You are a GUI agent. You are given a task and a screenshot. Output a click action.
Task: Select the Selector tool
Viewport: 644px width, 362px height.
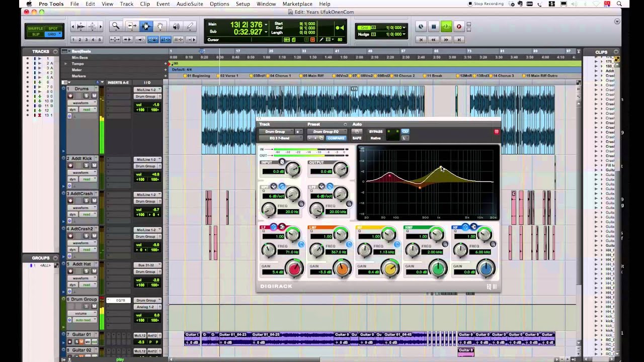[146, 26]
